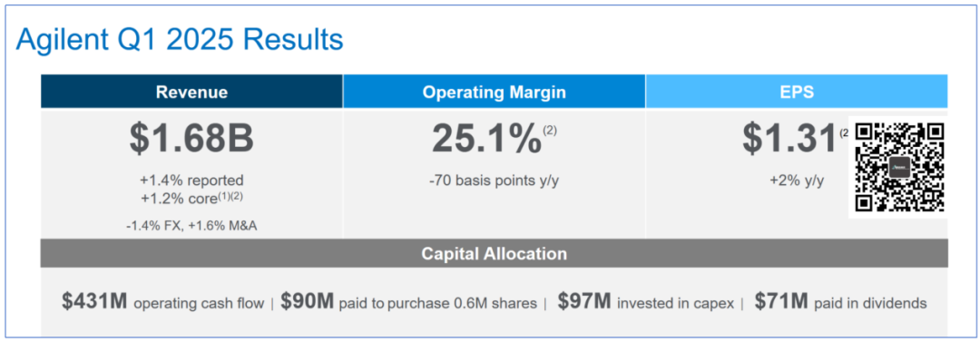The image size is (980, 342).
Task: Click the QR code image
Action: (x=899, y=167)
